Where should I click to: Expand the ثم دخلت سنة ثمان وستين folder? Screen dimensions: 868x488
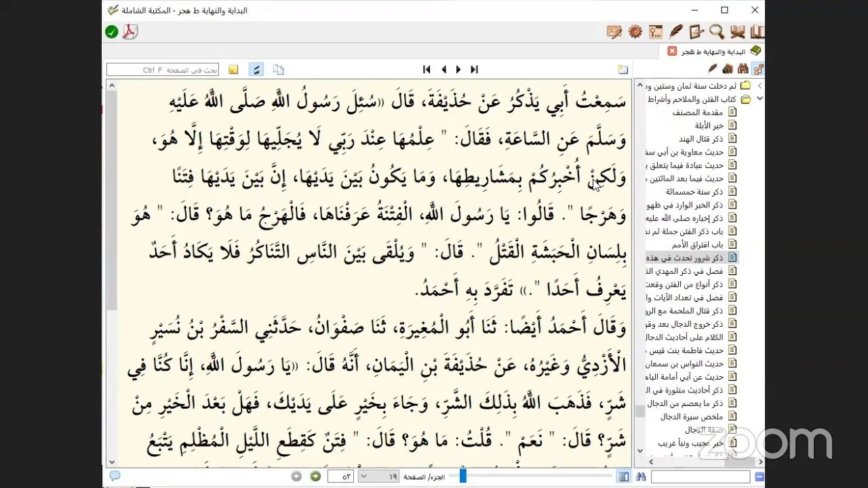click(759, 86)
